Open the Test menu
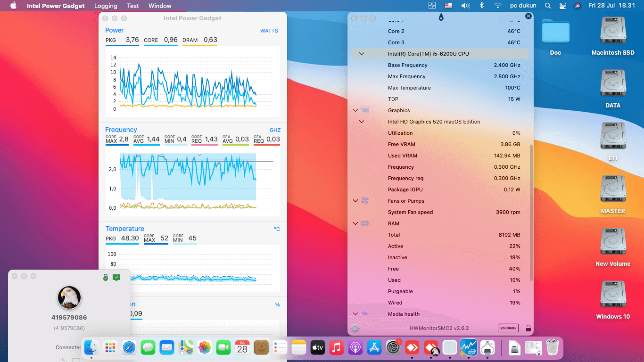 133,6
